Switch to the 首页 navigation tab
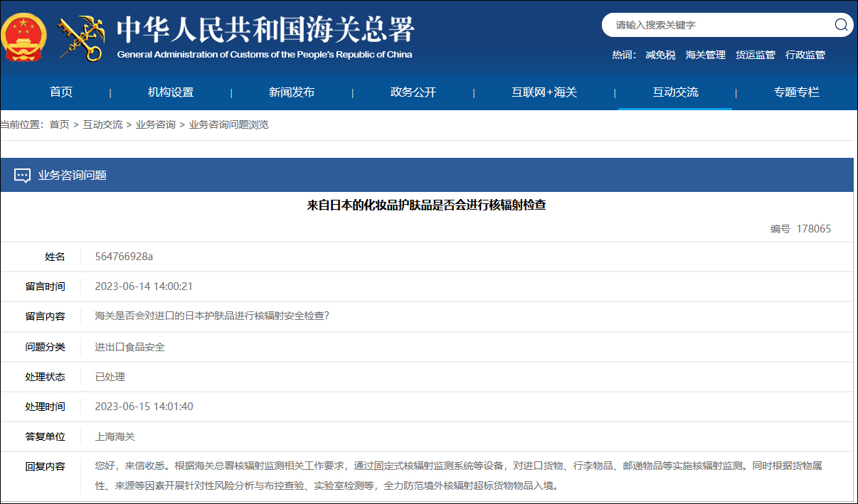 point(60,92)
